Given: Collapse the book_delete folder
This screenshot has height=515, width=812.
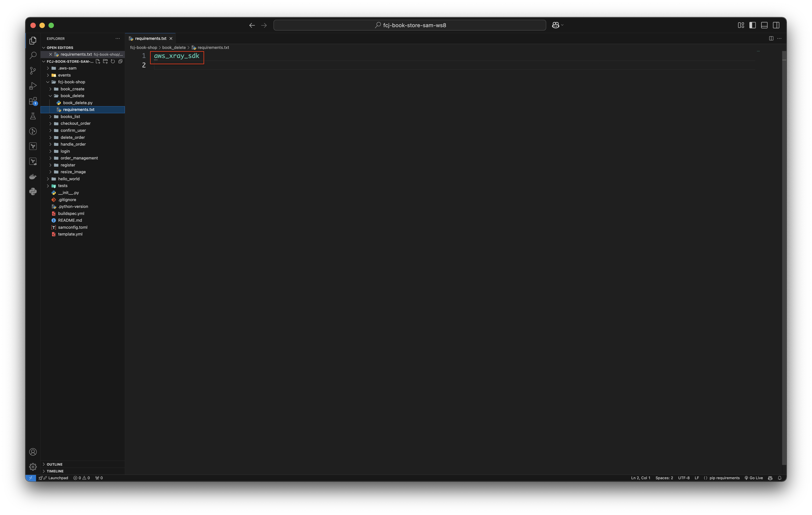Looking at the screenshot, I should (51, 96).
